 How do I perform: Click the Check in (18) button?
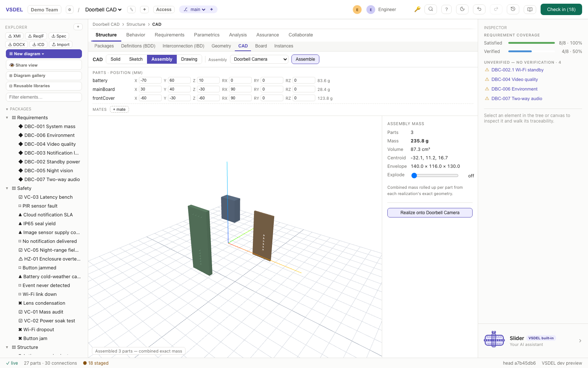pos(561,10)
